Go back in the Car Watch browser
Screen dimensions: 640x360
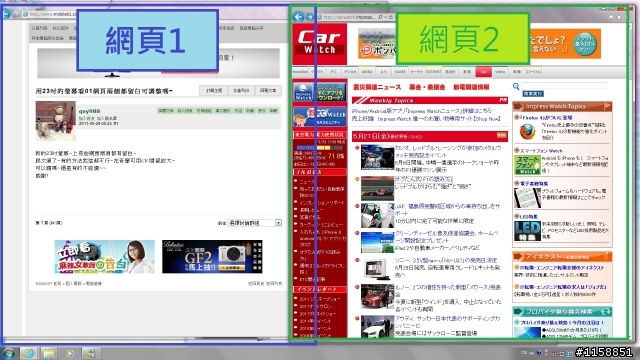click(298, 17)
